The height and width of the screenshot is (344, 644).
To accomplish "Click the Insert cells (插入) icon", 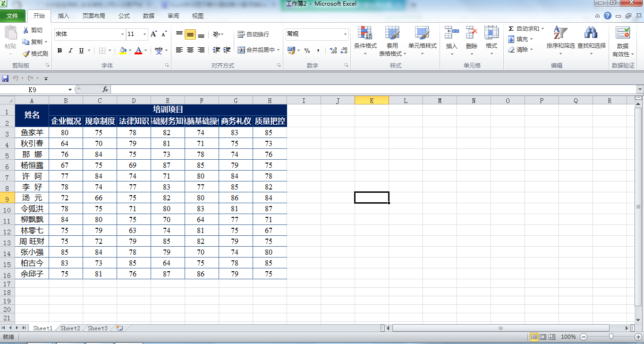I will click(x=452, y=33).
